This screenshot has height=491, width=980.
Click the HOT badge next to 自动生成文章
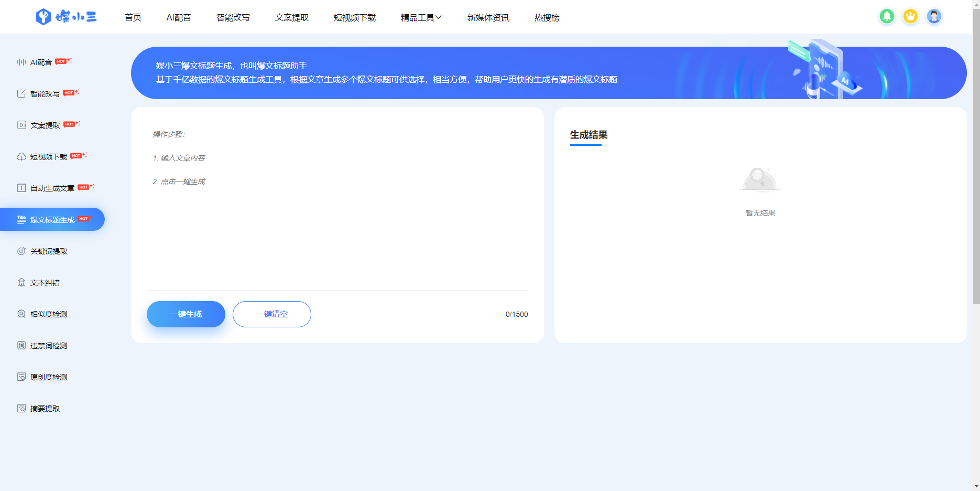85,187
